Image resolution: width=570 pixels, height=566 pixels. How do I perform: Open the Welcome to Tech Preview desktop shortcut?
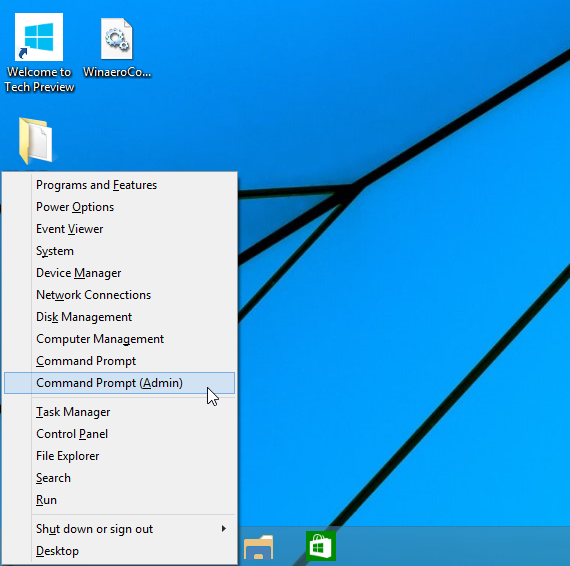[x=39, y=53]
